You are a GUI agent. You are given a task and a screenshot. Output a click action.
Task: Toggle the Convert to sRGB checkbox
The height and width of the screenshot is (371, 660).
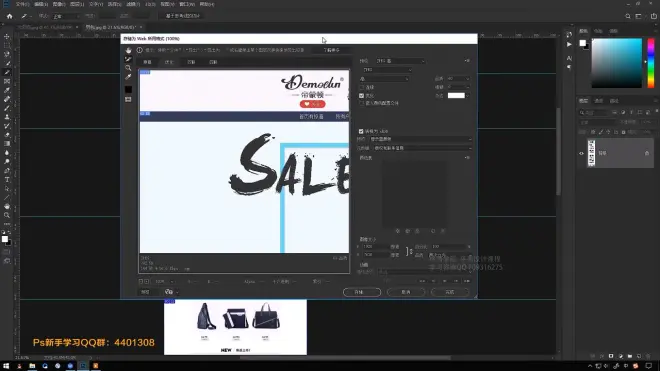(x=361, y=131)
